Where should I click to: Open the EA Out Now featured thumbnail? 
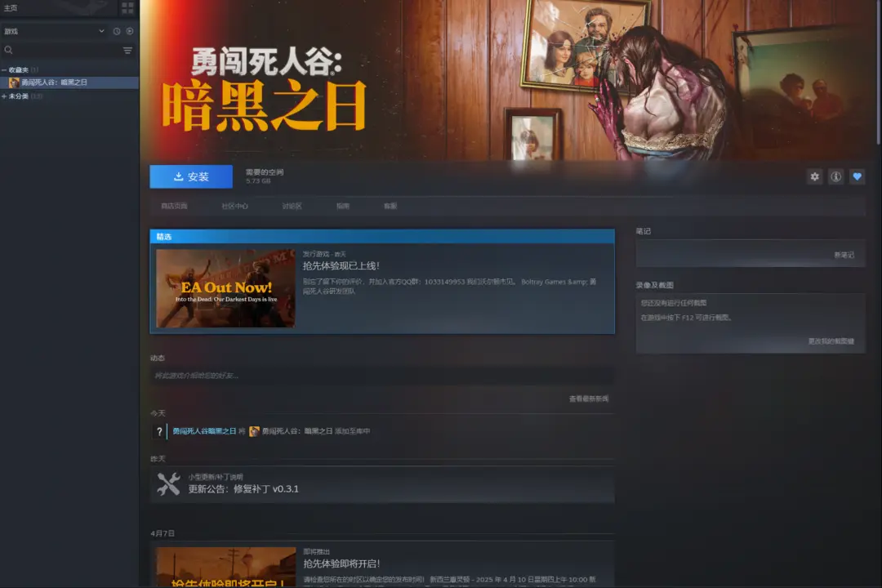coord(225,288)
